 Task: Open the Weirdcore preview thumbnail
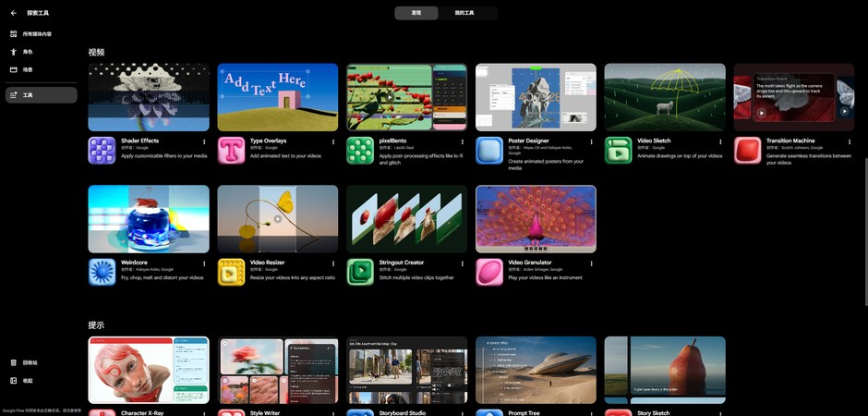(x=149, y=219)
